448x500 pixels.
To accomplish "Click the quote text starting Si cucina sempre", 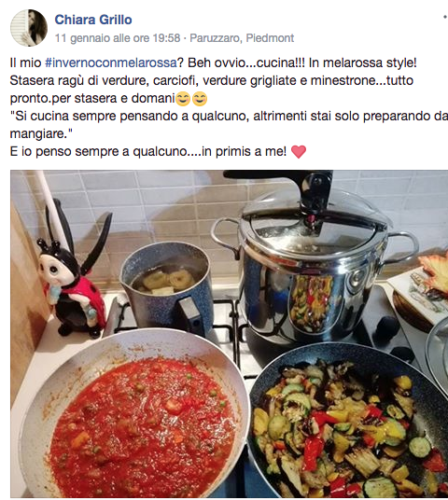I will point(229,125).
